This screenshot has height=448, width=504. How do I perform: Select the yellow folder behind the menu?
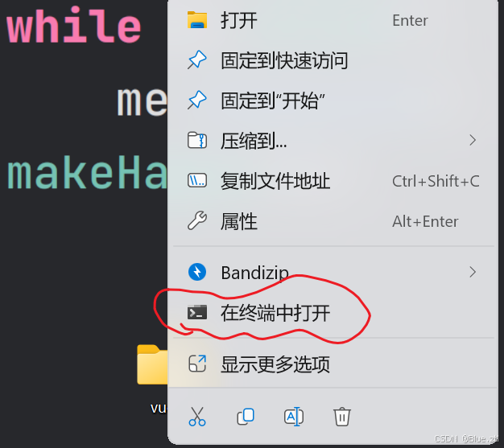[x=152, y=364]
